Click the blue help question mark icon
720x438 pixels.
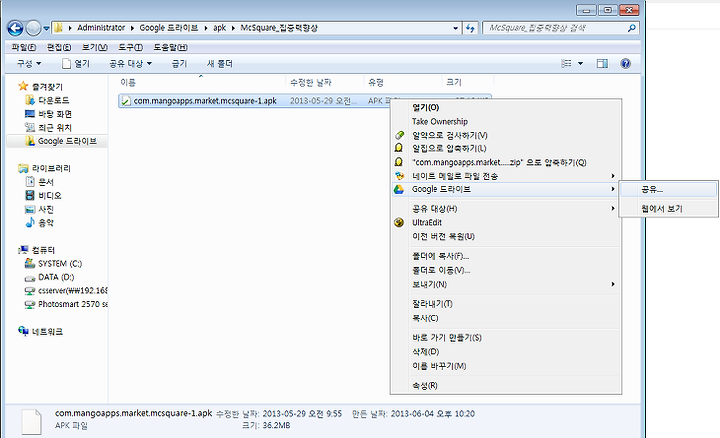click(625, 63)
